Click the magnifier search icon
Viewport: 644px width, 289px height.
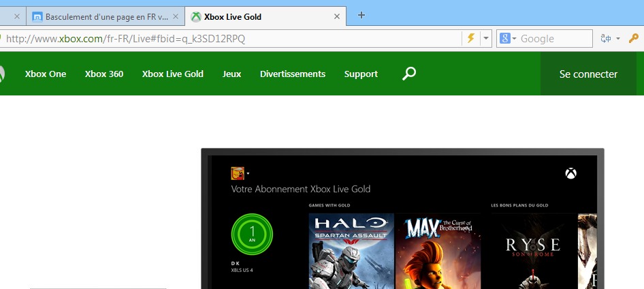pyautogui.click(x=408, y=74)
